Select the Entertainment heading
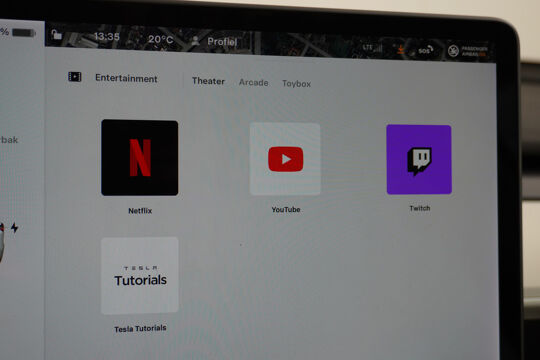This screenshot has height=360, width=540. 126,78
